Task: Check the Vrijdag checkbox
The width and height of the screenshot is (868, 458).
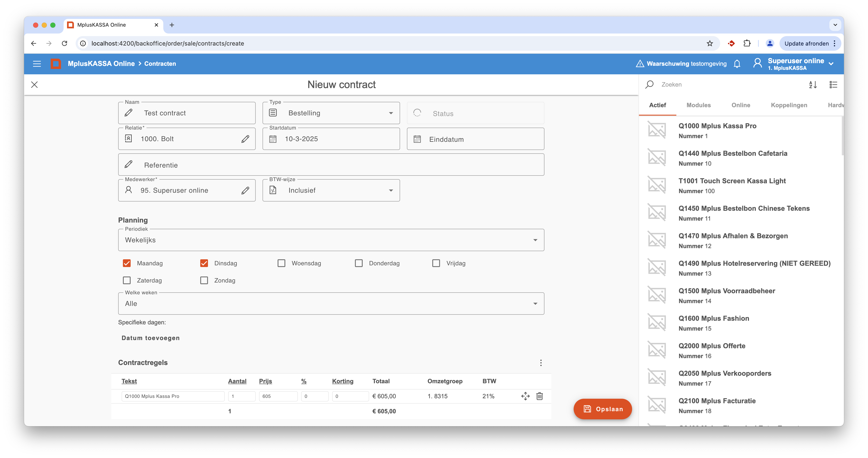Action: (x=436, y=263)
